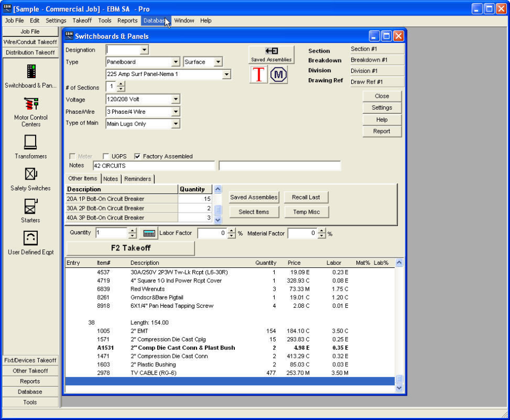Uncheck the Factory Assembled checkbox
The width and height of the screenshot is (510, 420).
(x=137, y=156)
